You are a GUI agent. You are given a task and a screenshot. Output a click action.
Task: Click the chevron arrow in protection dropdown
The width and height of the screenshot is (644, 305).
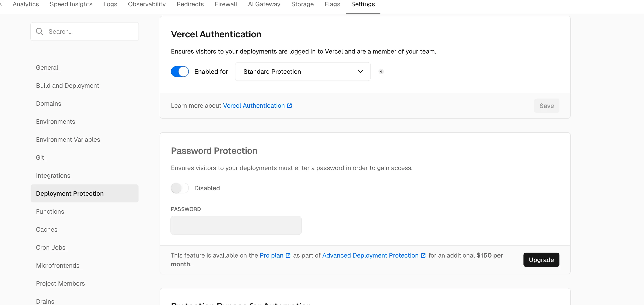pyautogui.click(x=360, y=72)
